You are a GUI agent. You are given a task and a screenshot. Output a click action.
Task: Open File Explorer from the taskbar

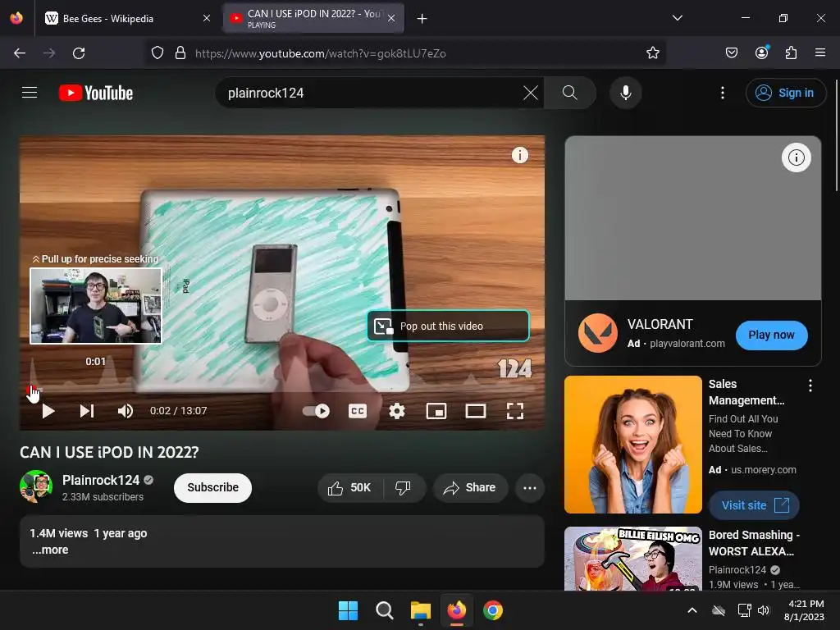(421, 610)
